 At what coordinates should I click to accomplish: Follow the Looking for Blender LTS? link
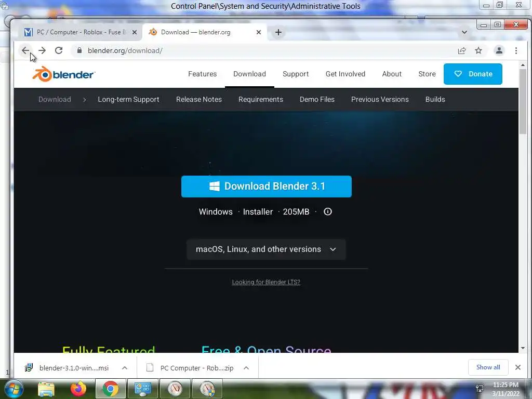(266, 282)
